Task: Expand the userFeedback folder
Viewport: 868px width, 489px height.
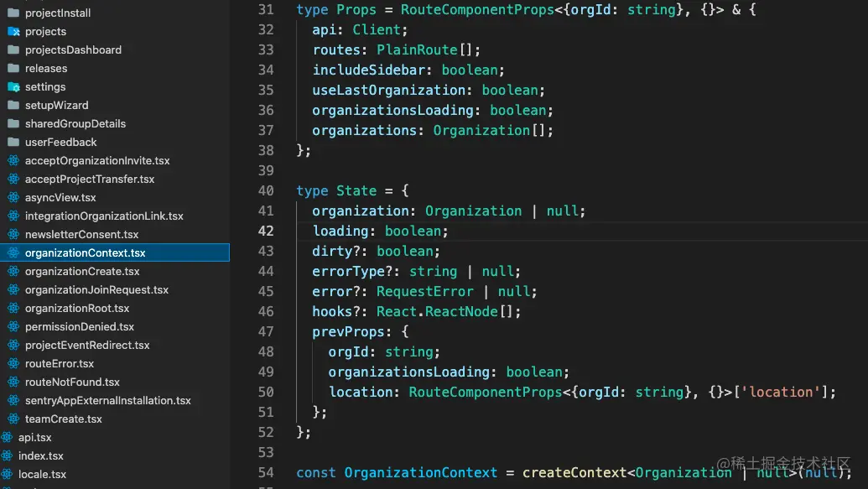Action: (61, 143)
